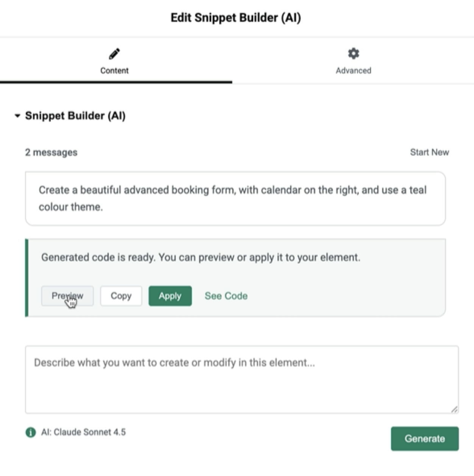Click the pencil icon above Content
Image resolution: width=474 pixels, height=476 pixels.
(114, 53)
